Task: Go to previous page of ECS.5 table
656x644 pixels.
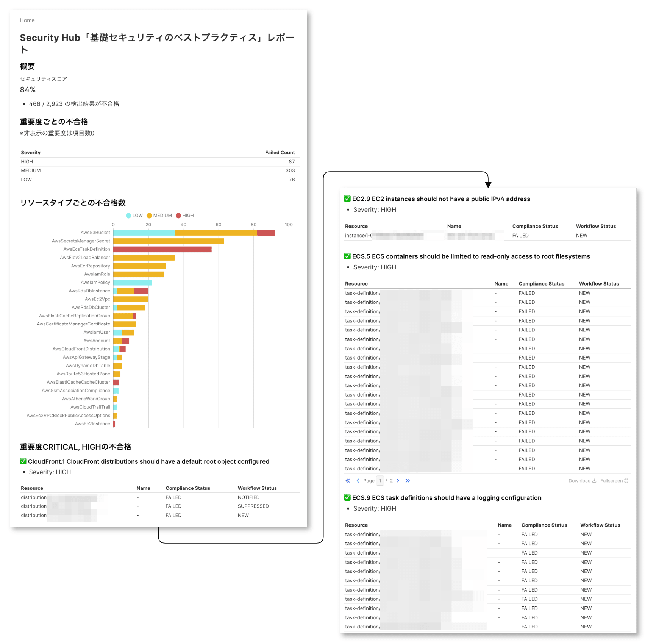Action: [x=358, y=481]
